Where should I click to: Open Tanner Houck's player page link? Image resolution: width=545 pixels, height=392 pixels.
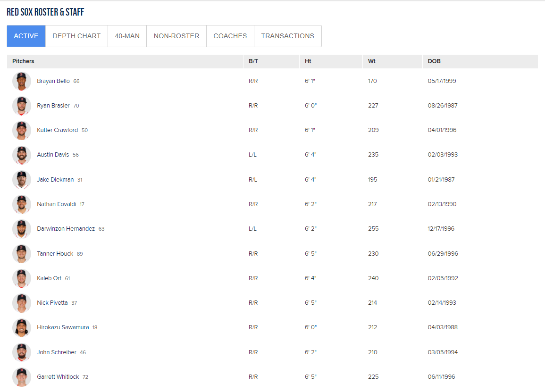pos(55,254)
